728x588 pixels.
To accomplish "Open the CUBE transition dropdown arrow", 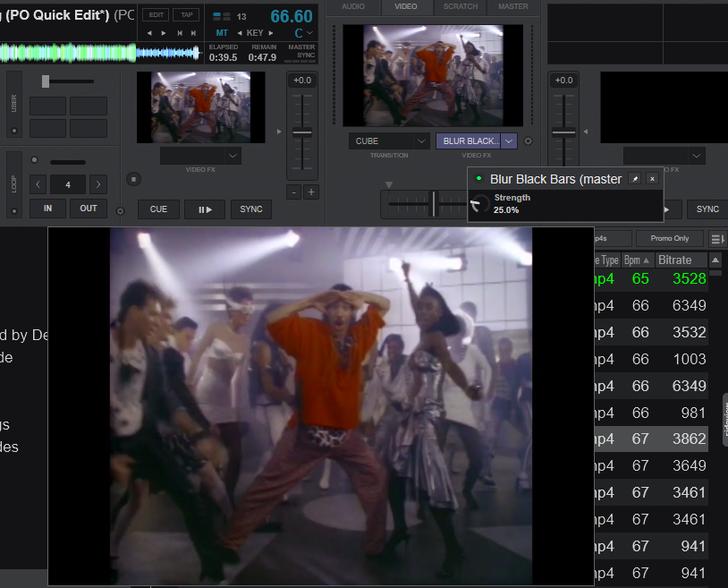I will [421, 141].
